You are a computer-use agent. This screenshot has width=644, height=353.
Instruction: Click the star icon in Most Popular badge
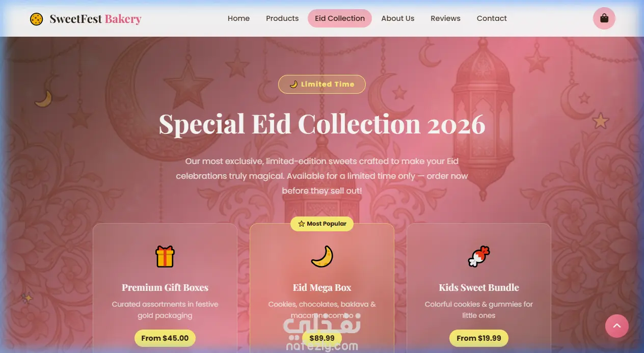301,224
